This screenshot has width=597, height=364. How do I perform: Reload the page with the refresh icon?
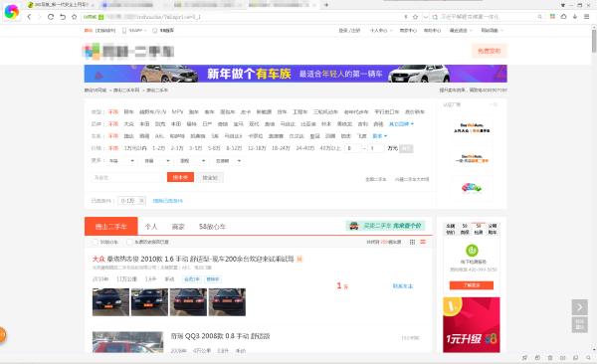coord(51,17)
